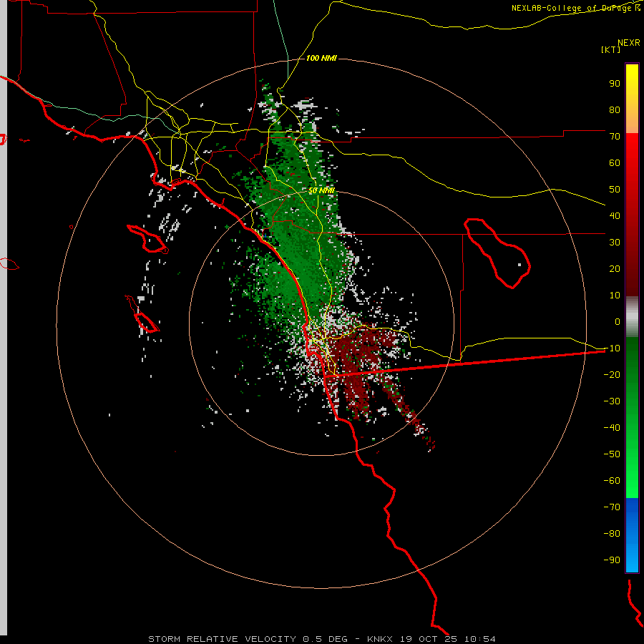Click the gray zero segment of the color bar
This screenshot has height=644, width=644.
point(632,317)
